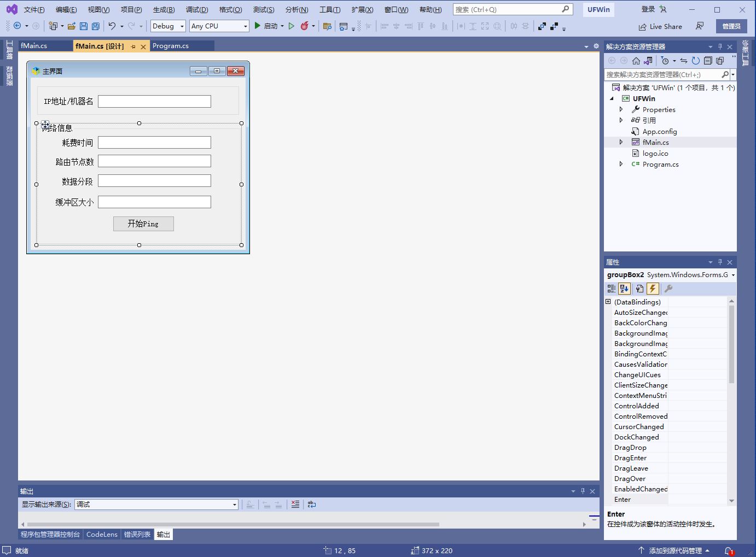756x557 pixels.
Task: Expand the fMain.cs tree node
Action: [x=621, y=142]
